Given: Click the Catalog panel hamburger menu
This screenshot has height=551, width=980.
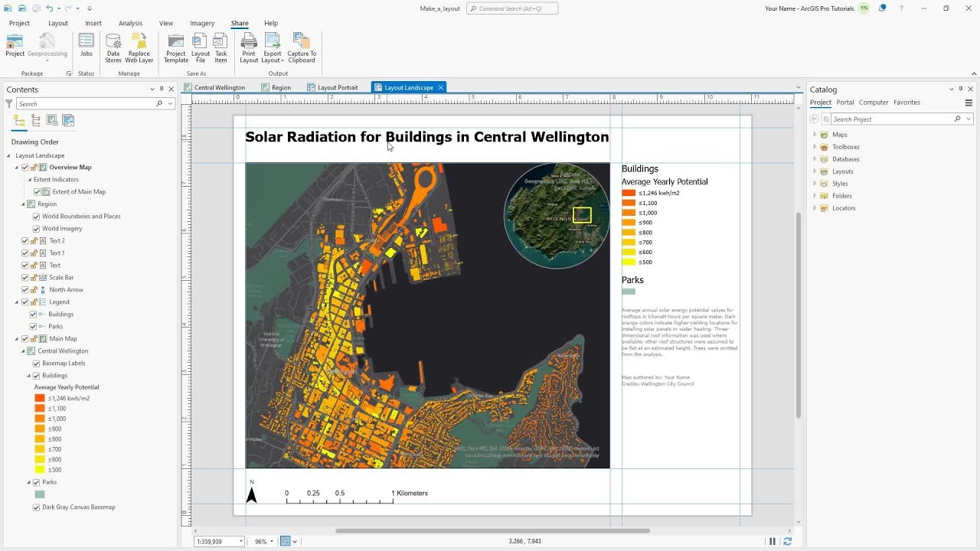Looking at the screenshot, I should (969, 103).
